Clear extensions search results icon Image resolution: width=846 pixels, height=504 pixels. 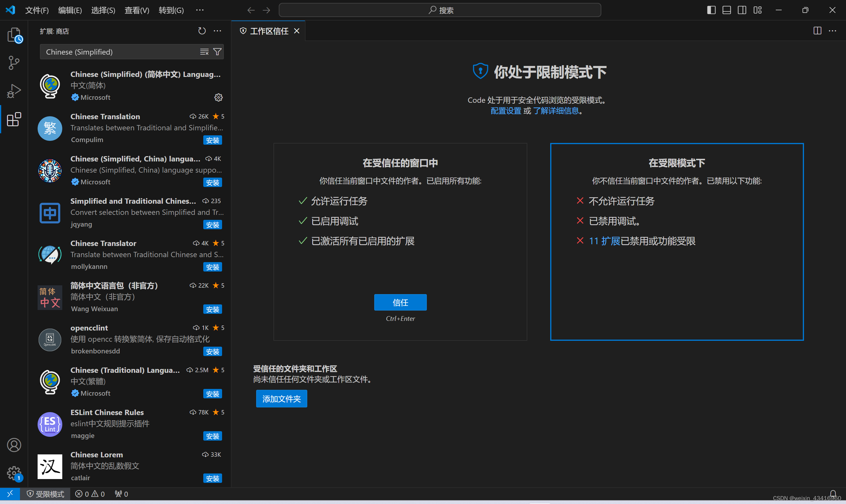(x=204, y=52)
